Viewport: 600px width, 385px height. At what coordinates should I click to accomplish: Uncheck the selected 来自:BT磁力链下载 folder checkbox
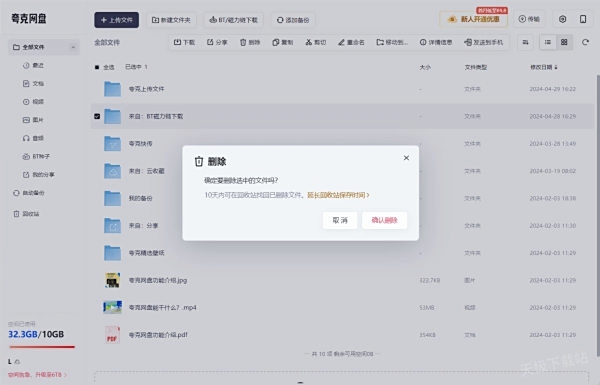97,116
